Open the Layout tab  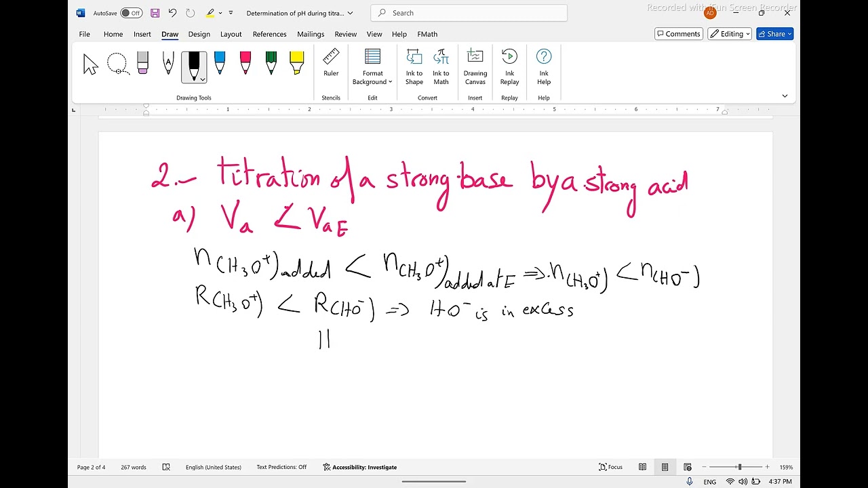tap(231, 34)
